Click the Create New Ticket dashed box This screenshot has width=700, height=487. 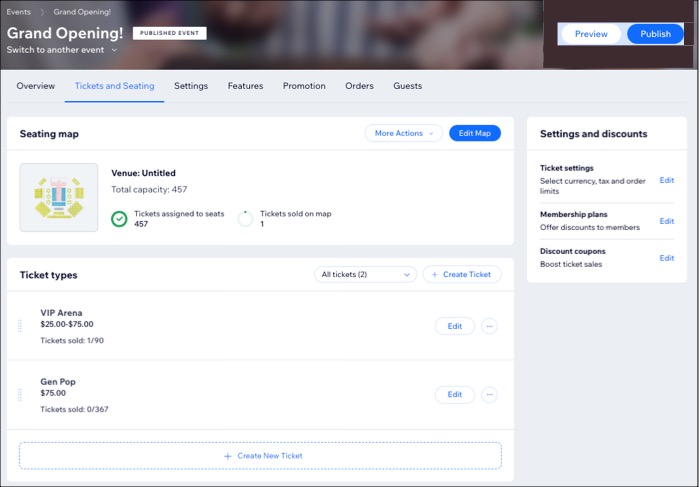point(260,456)
